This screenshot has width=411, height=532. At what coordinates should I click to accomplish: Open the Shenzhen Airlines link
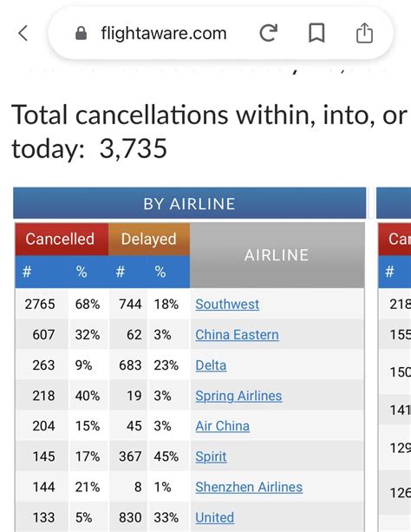pos(249,487)
